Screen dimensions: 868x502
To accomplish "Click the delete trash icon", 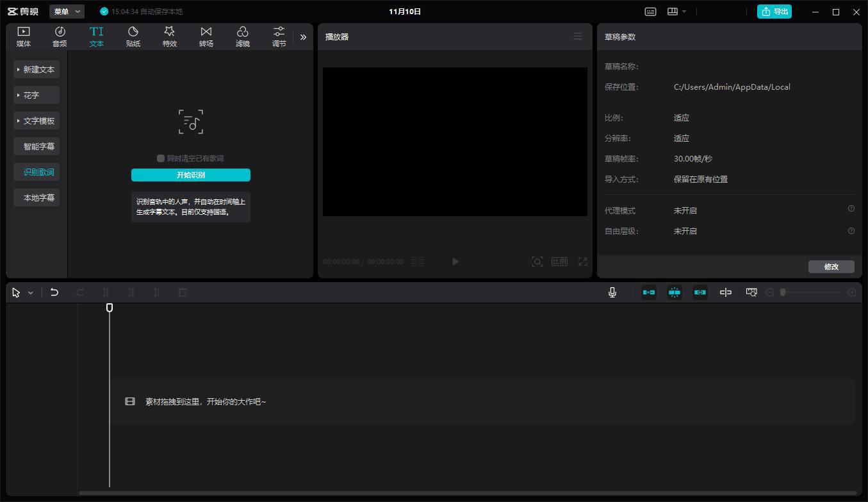I will pyautogui.click(x=183, y=292).
